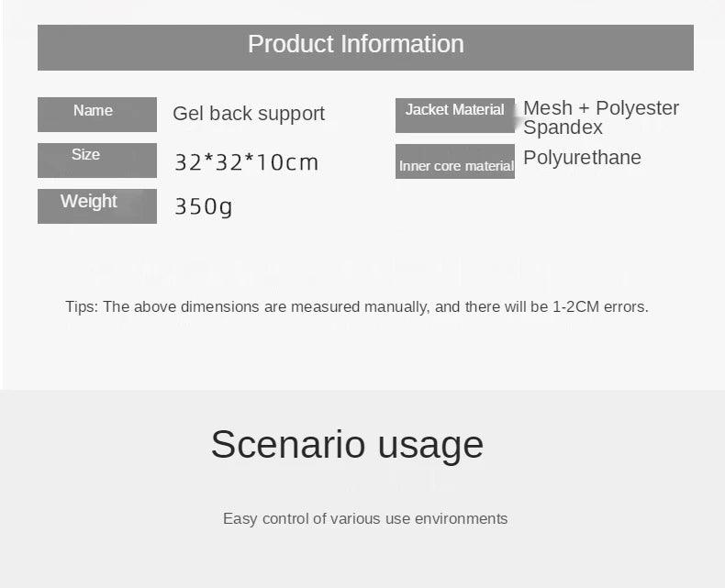This screenshot has height=588, width=725.
Task: Click the Size label box
Action: point(96,160)
